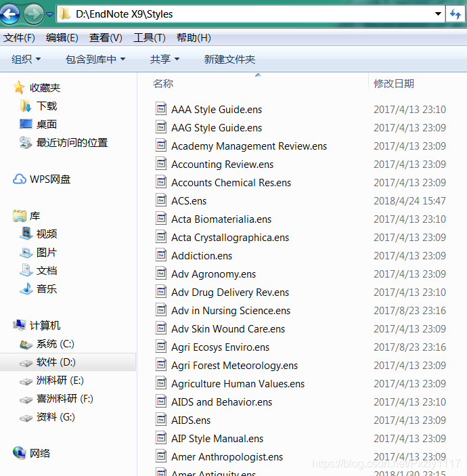Select Agri Forest Meteorology.ens file name
Image resolution: width=467 pixels, height=476 pixels.
tap(235, 366)
